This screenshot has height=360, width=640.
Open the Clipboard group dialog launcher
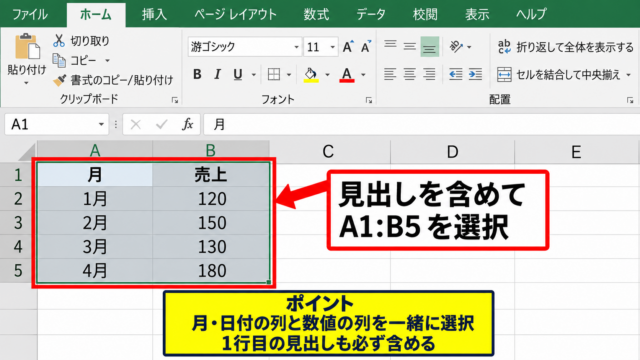pos(175,100)
